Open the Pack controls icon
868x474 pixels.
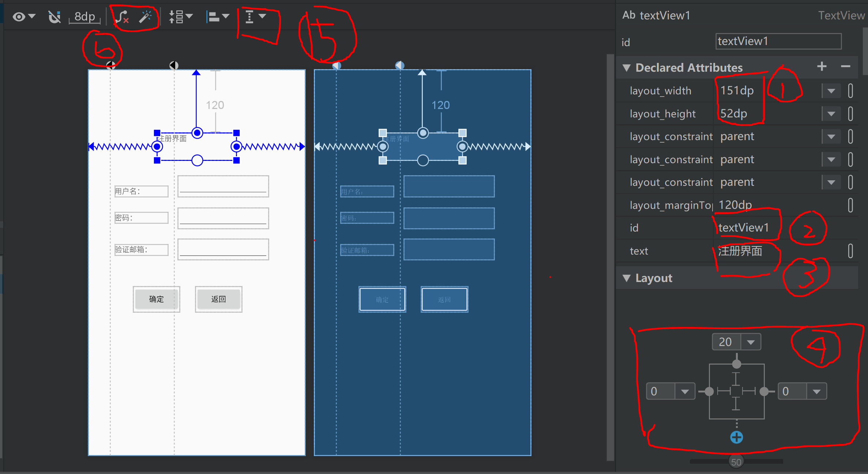179,16
